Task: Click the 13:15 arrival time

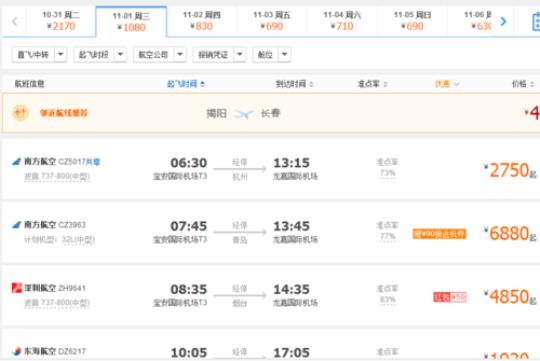Action: tap(291, 163)
